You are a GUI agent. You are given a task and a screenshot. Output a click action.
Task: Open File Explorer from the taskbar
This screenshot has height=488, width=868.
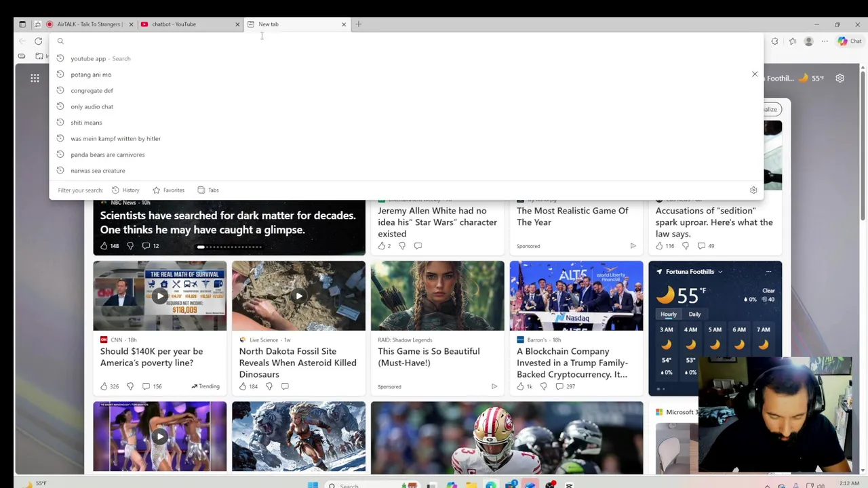pos(471,485)
